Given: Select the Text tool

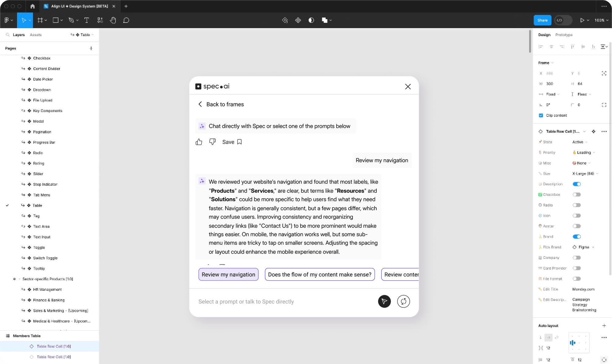Looking at the screenshot, I should 87,20.
